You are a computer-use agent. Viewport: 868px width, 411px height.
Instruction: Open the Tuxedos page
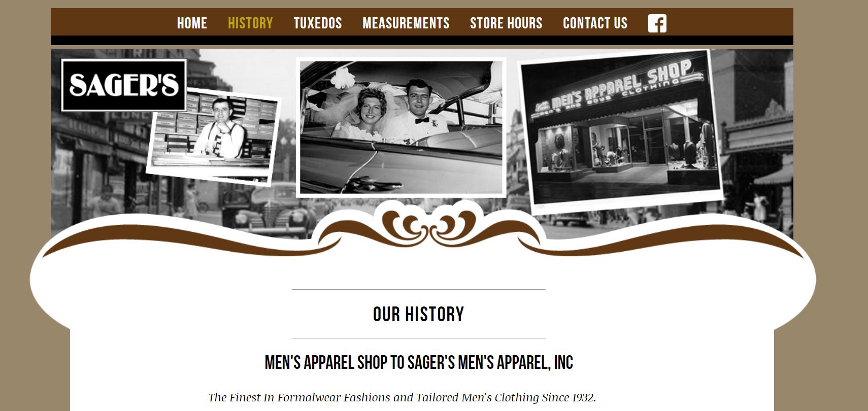click(x=318, y=23)
